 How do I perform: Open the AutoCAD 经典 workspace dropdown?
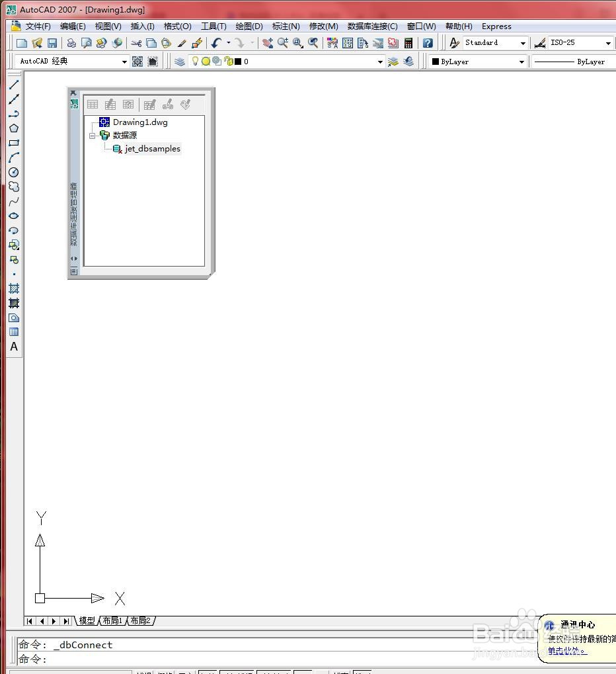tap(124, 62)
